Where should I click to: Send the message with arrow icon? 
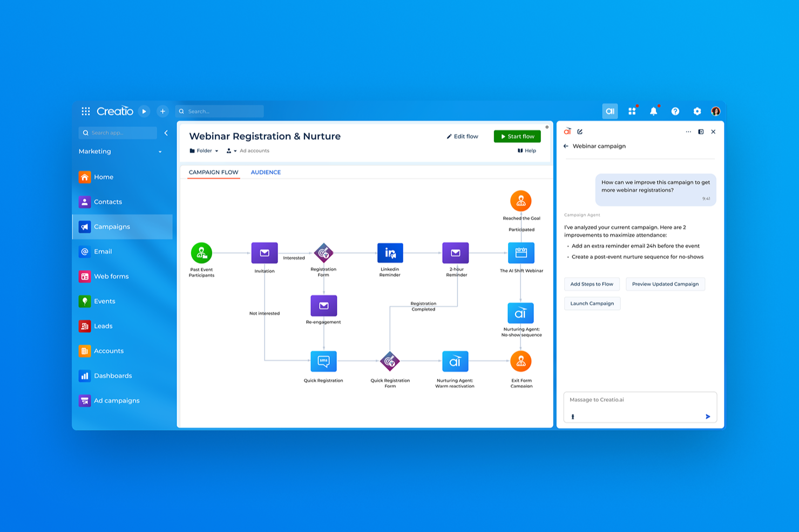(708, 417)
